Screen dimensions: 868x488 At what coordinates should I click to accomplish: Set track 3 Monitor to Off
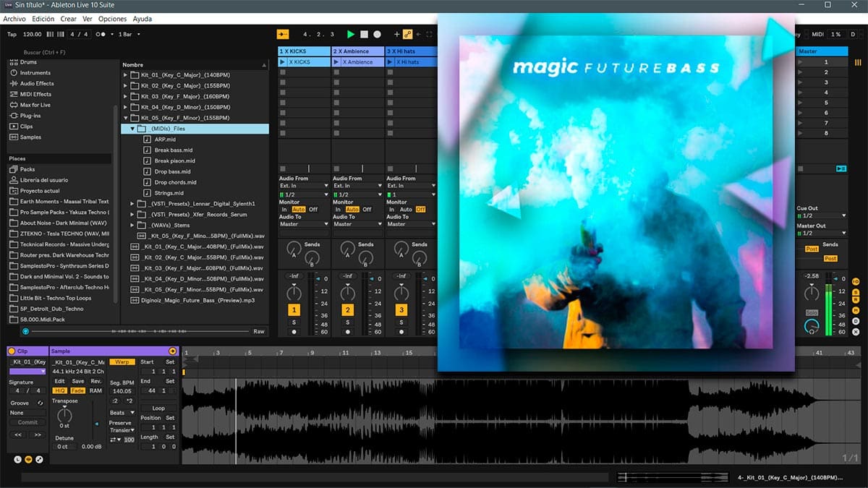tap(420, 210)
